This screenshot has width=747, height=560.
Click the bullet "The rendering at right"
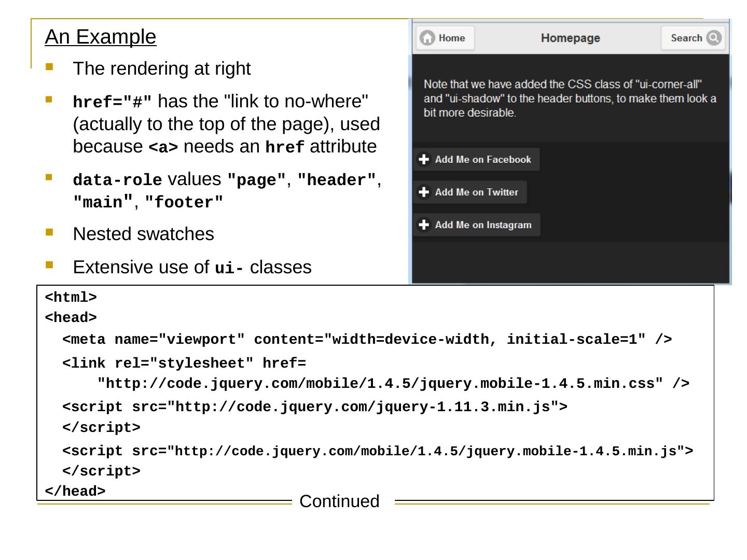162,68
